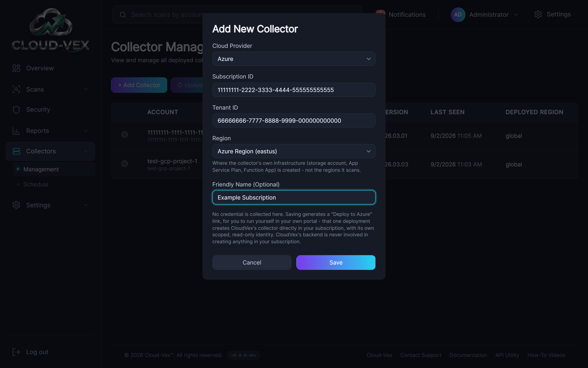The height and width of the screenshot is (368, 588).
Task: Click the Collectors server icon
Action: [16, 151]
